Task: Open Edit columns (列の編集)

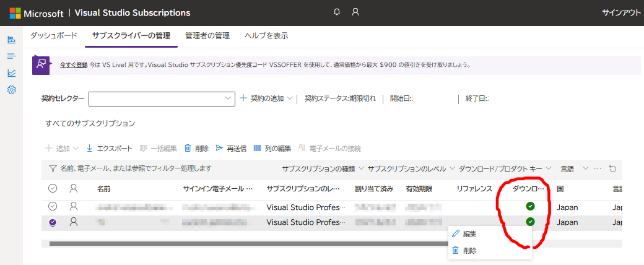Action: (272, 149)
